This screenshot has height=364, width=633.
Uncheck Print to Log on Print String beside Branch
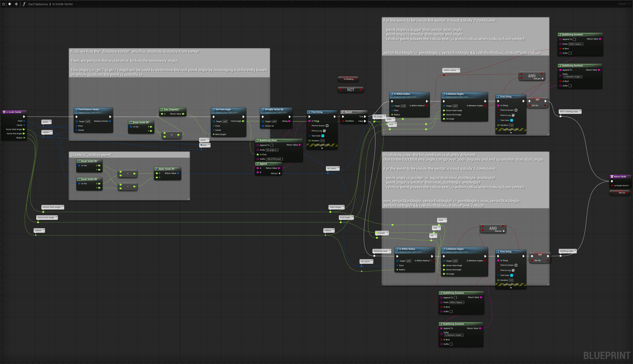[x=324, y=131]
